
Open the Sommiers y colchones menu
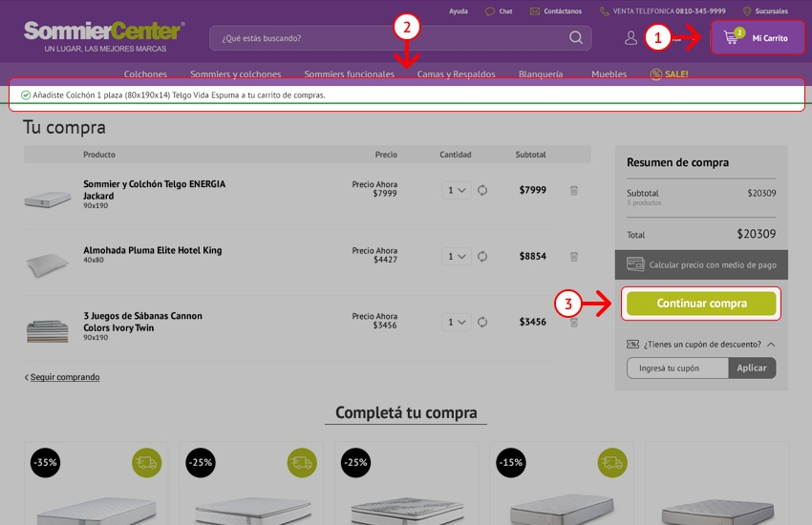pos(236,73)
